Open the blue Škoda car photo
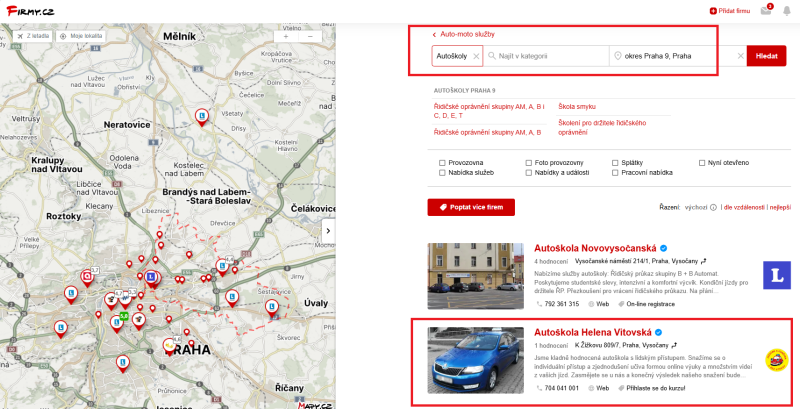The height and width of the screenshot is (409, 800). click(476, 360)
